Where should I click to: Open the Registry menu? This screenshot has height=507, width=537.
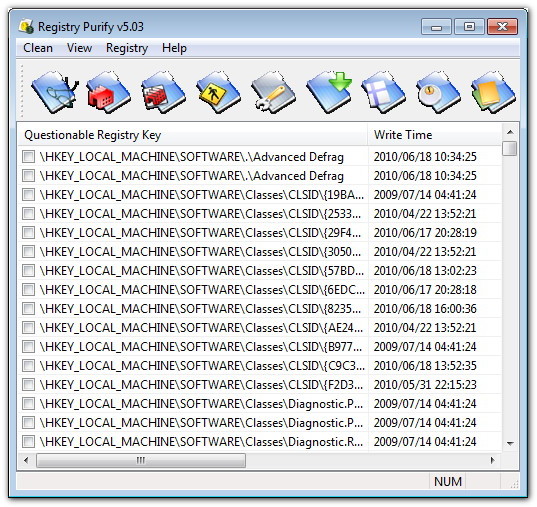click(127, 48)
